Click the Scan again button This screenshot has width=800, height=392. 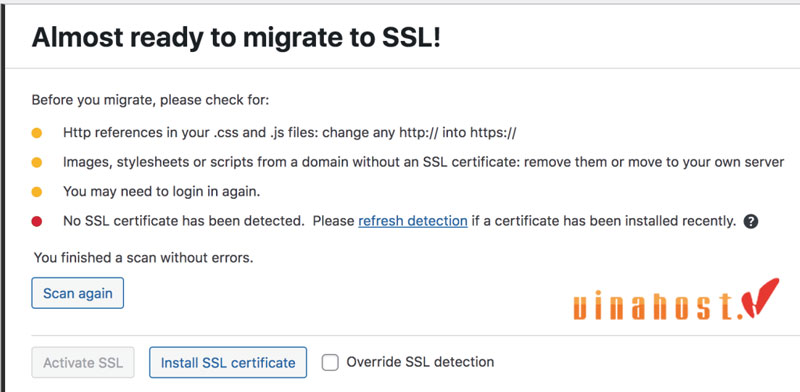coord(78,293)
